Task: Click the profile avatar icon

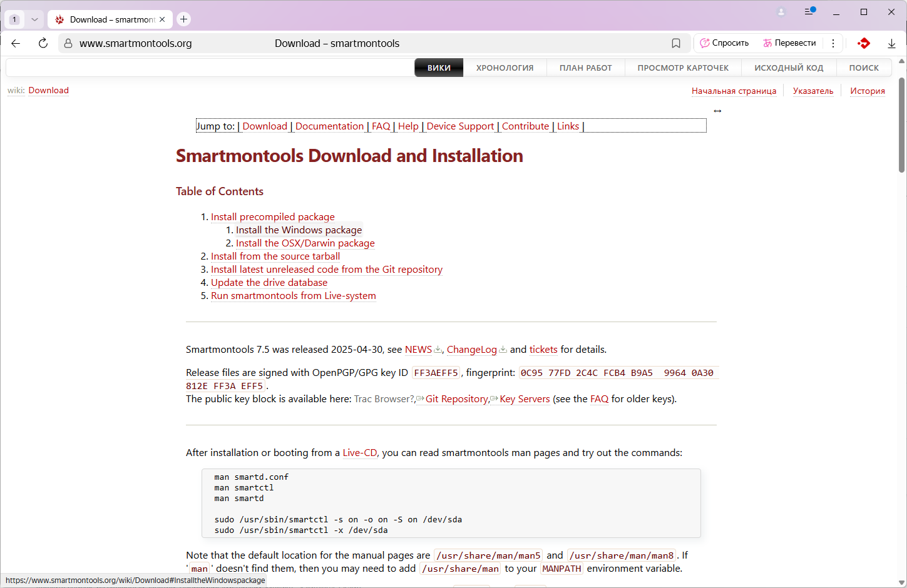Action: pos(781,11)
